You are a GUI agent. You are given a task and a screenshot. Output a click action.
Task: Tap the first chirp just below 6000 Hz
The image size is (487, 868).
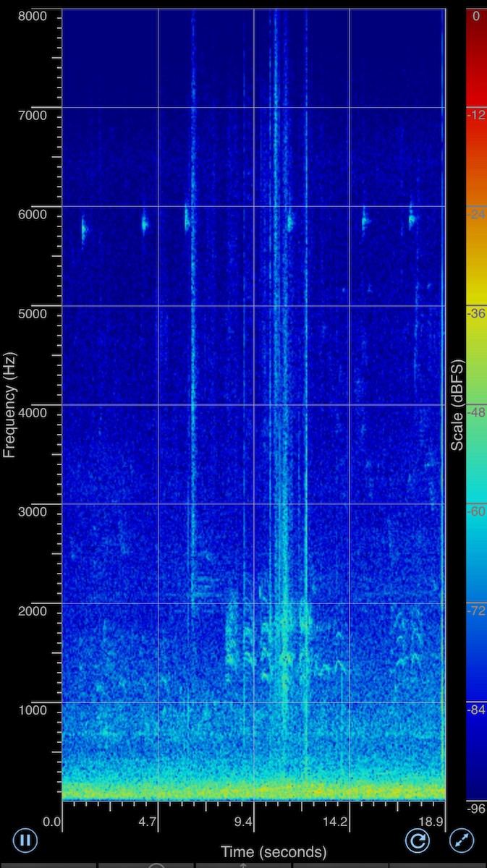pos(84,229)
